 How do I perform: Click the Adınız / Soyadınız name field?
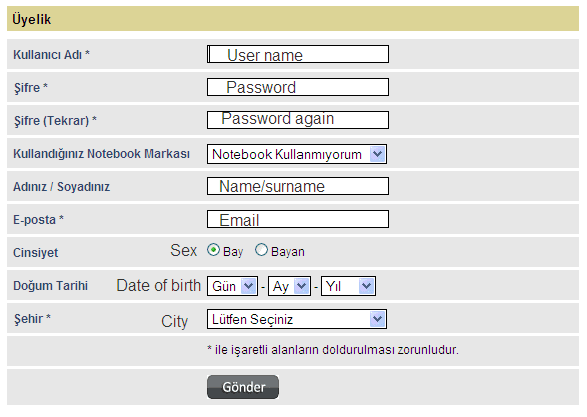(x=298, y=186)
